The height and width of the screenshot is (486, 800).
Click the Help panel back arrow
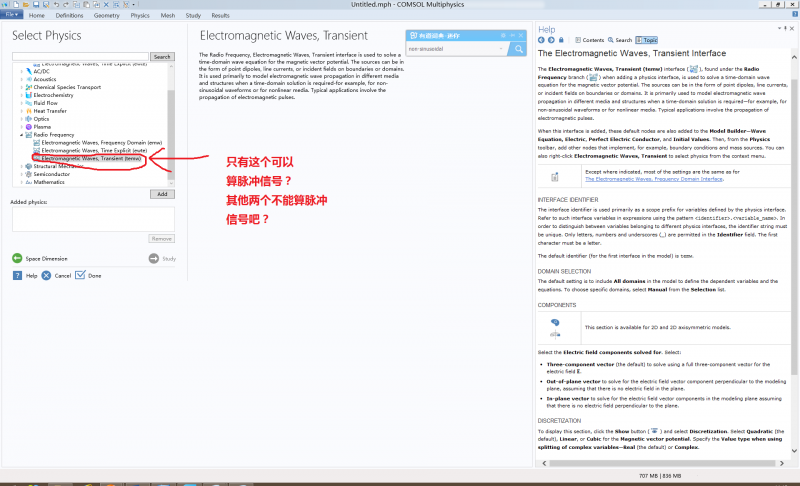(x=541, y=40)
